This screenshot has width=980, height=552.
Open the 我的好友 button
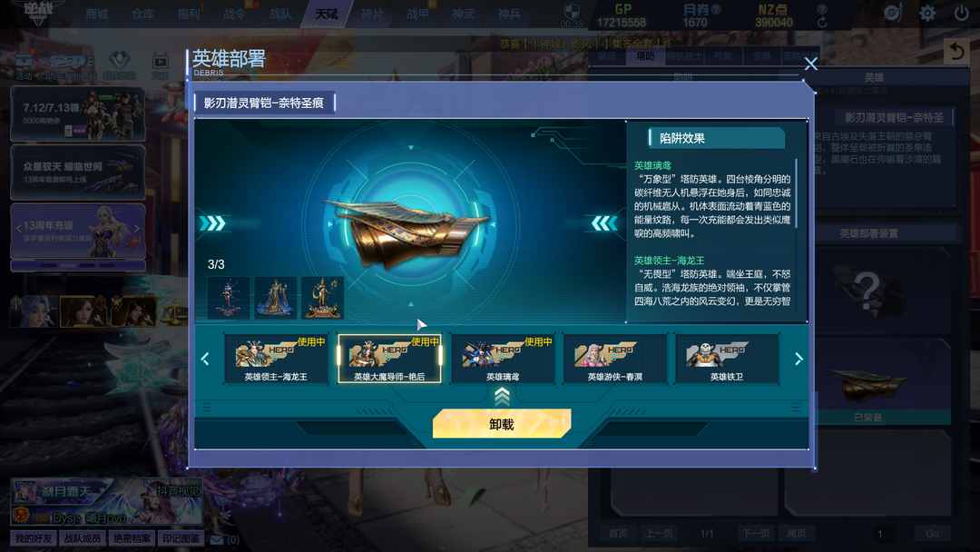point(34,538)
